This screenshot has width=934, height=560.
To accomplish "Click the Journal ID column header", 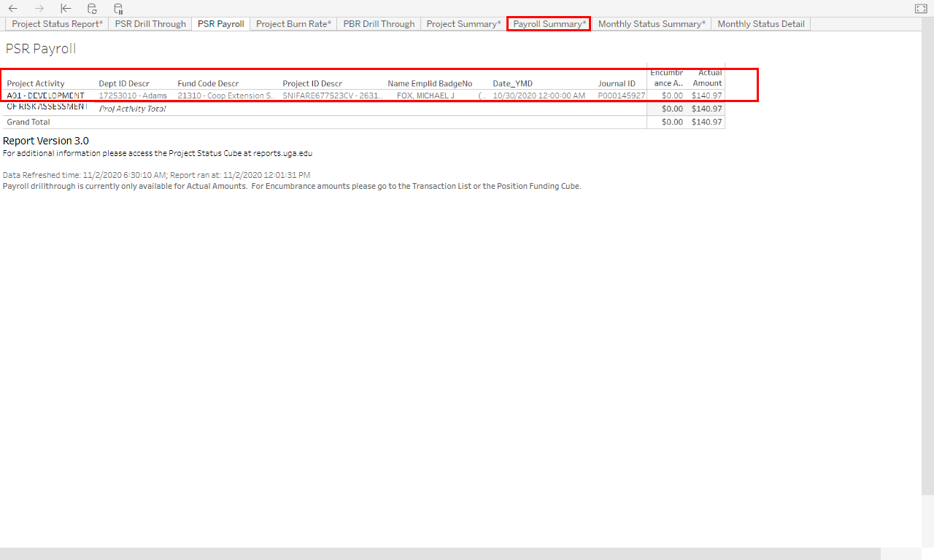I will 617,84.
